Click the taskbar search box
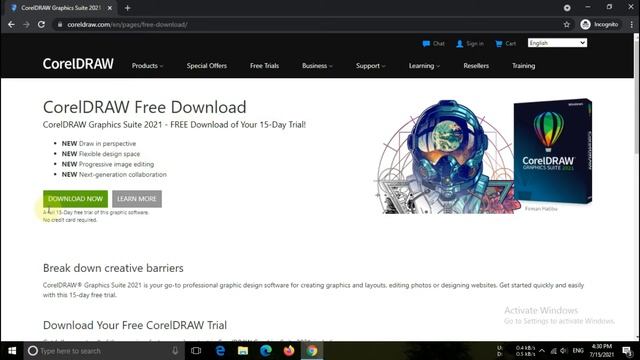Viewport: 640px width, 360px height. coord(104,351)
